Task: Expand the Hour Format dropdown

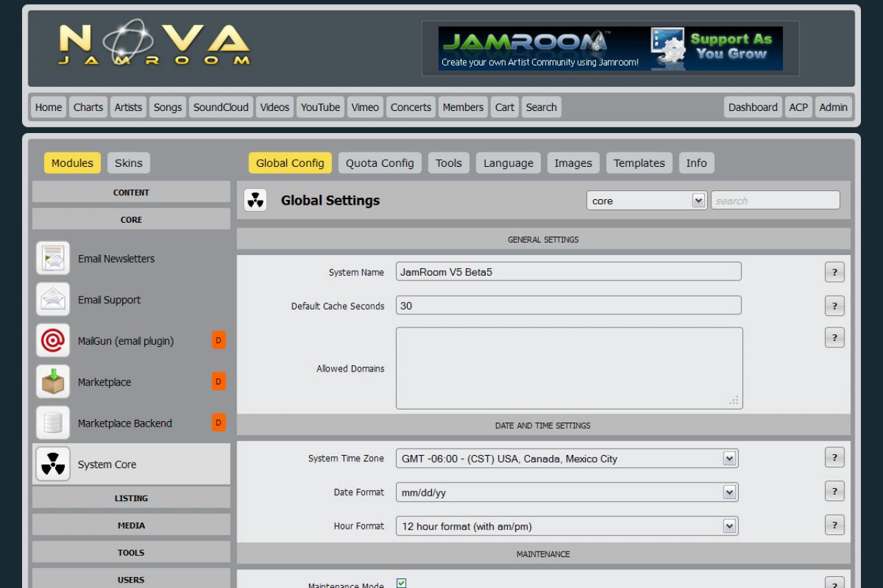Action: (x=566, y=526)
